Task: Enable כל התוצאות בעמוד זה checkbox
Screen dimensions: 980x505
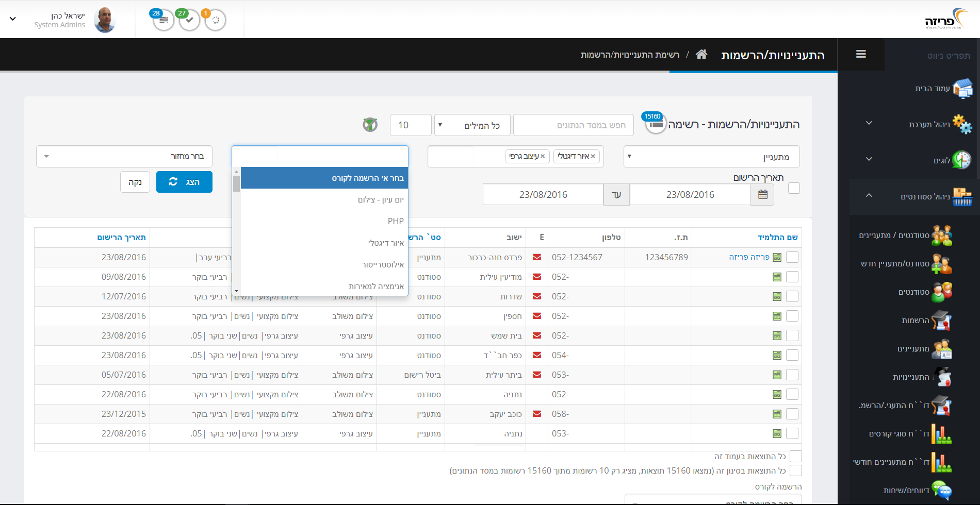Action: click(x=796, y=456)
